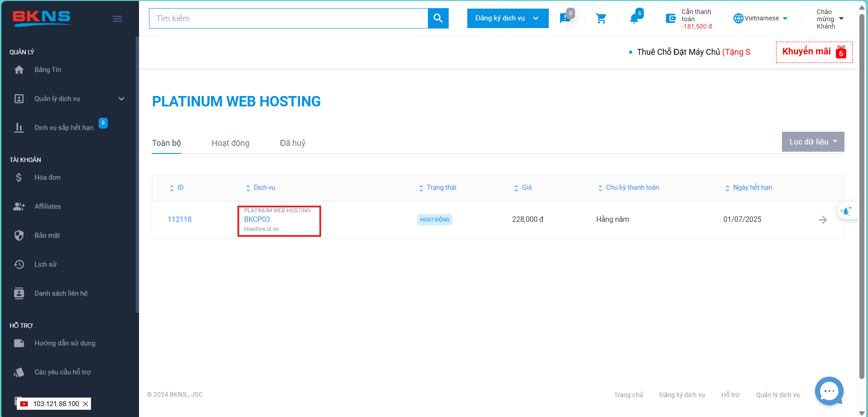The image size is (868, 417).
Task: Open the live chat bubble
Action: point(829,391)
